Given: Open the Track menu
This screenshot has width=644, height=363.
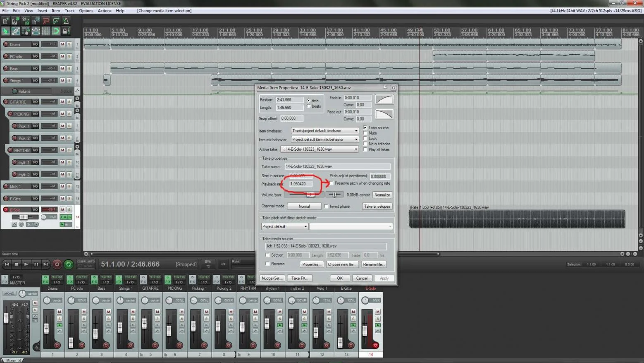Looking at the screenshot, I should [69, 11].
